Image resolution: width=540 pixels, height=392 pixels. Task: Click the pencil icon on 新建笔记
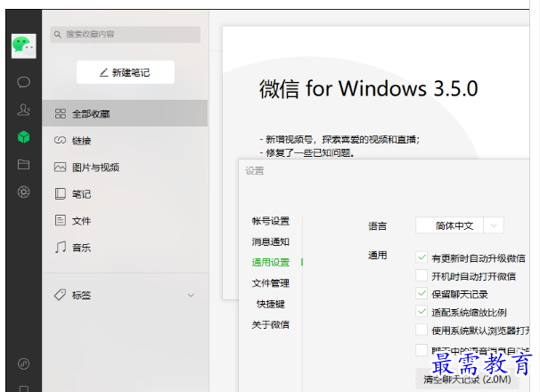click(x=103, y=72)
